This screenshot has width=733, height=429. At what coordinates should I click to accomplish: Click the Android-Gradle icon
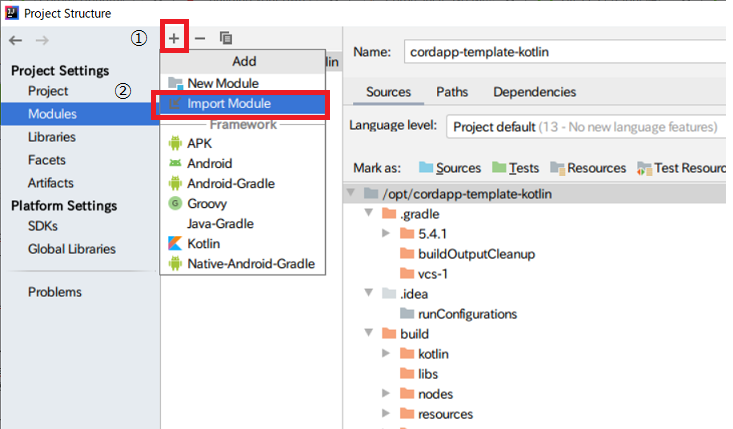pos(175,183)
